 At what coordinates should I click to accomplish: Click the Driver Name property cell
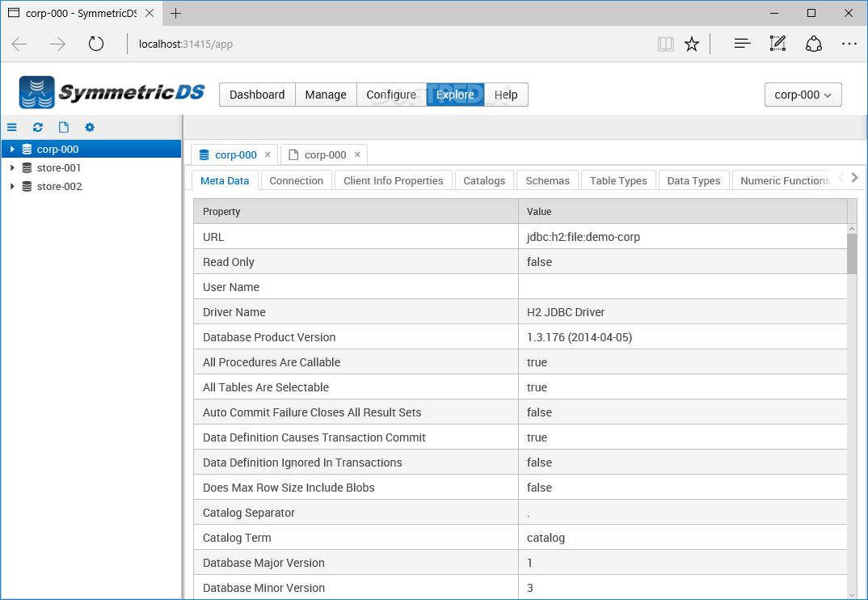pyautogui.click(x=356, y=312)
